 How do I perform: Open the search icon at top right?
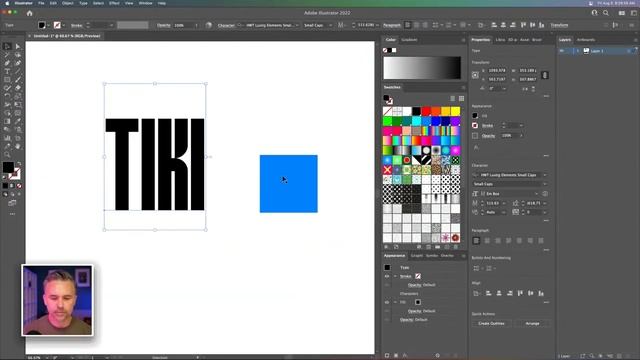606,13
